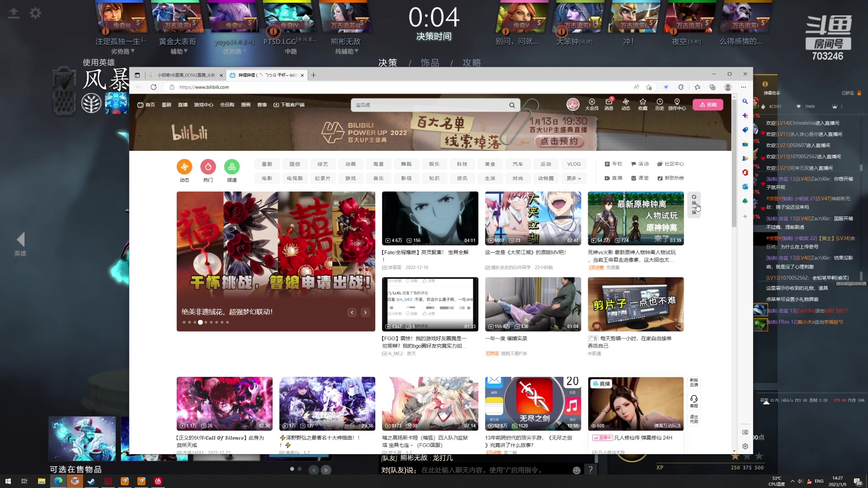Open 最新原神钟离 video thumbnail
The width and height of the screenshot is (868, 488).
(636, 218)
